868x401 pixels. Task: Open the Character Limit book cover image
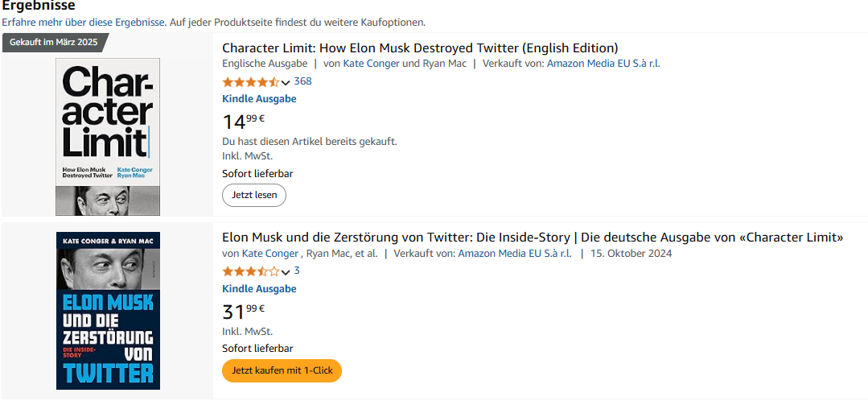108,136
